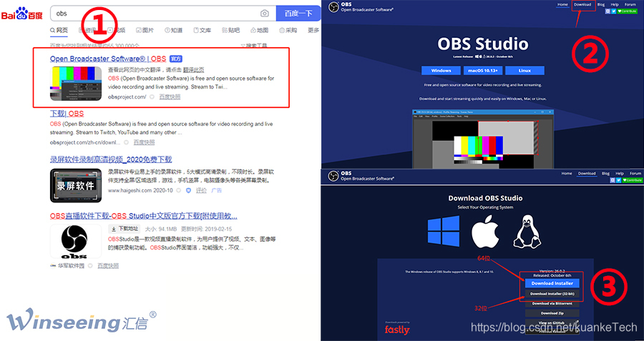
Task: Click 百度快照 link under obsproject.com/zh-cn/downl...
Action: (144, 142)
